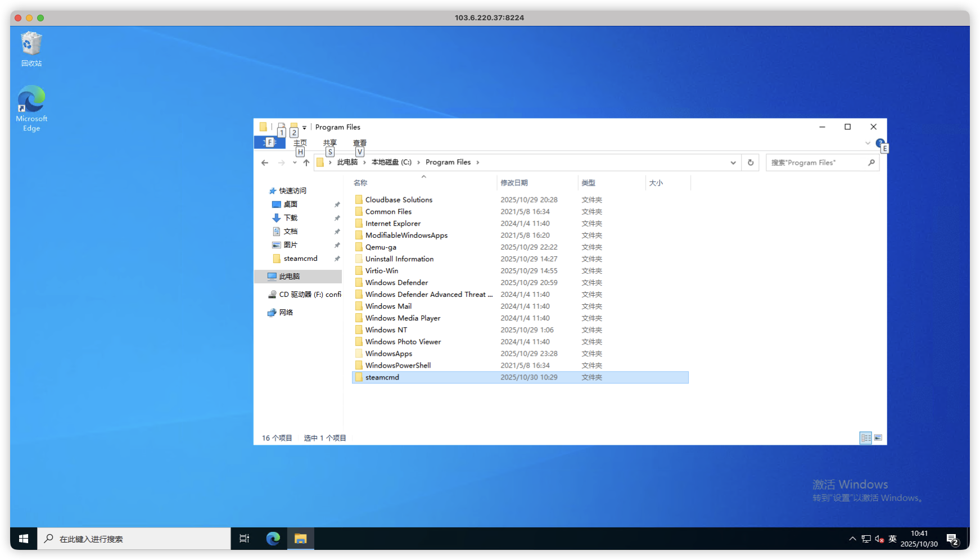
Task: Switch to large icons view
Action: pyautogui.click(x=878, y=438)
